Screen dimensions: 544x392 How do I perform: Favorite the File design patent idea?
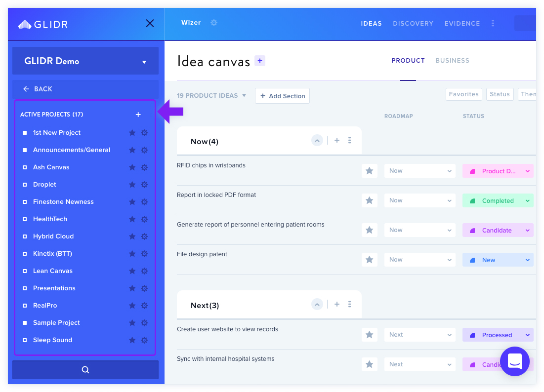370,260
